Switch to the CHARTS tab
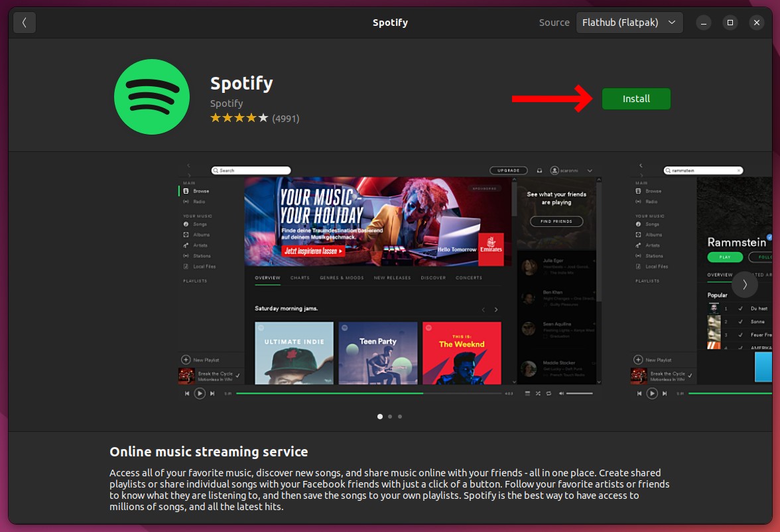This screenshot has width=780, height=532. [x=300, y=278]
